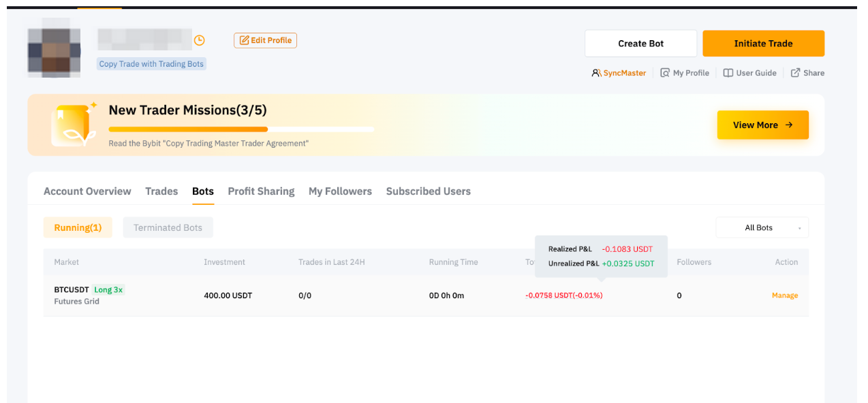
Task: Show the Running(1) bots list
Action: pos(78,227)
